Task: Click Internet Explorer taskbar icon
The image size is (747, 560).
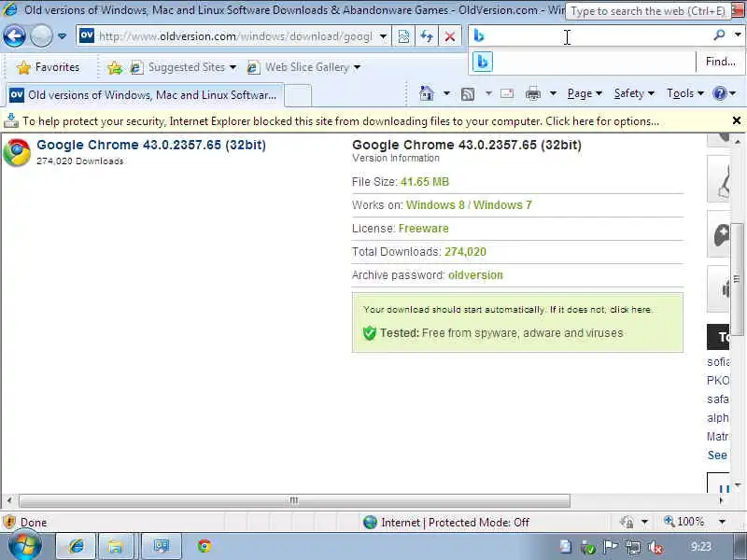Action: coord(77,547)
